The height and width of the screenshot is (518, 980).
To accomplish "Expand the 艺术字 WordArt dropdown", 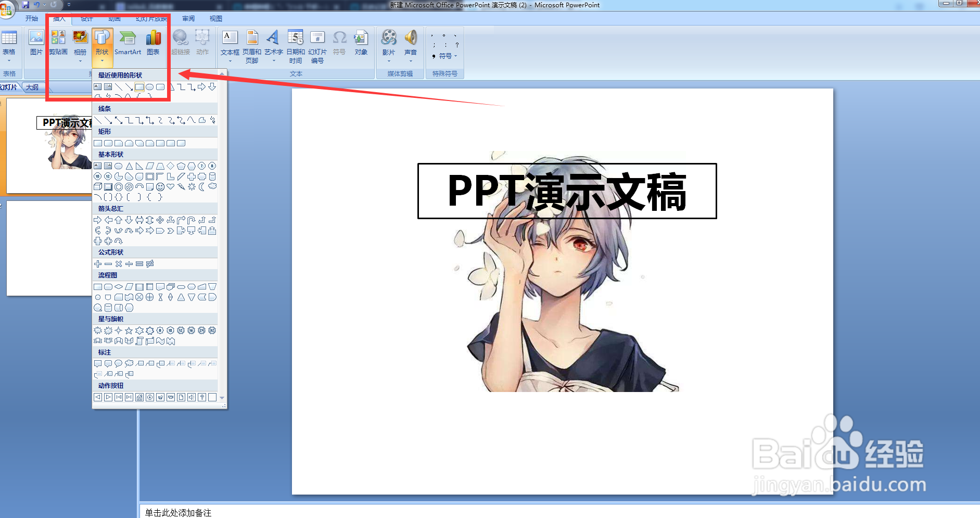I will [274, 47].
